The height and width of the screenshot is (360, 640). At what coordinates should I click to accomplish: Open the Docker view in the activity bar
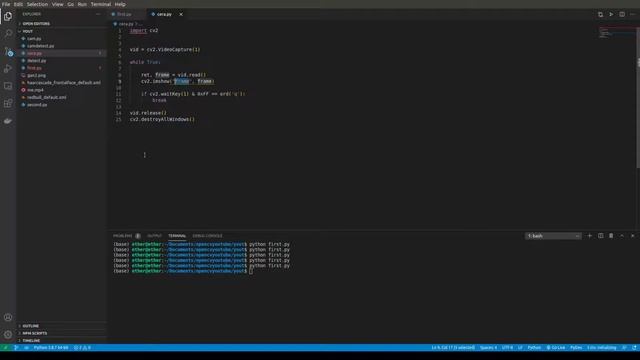pyautogui.click(x=8, y=121)
